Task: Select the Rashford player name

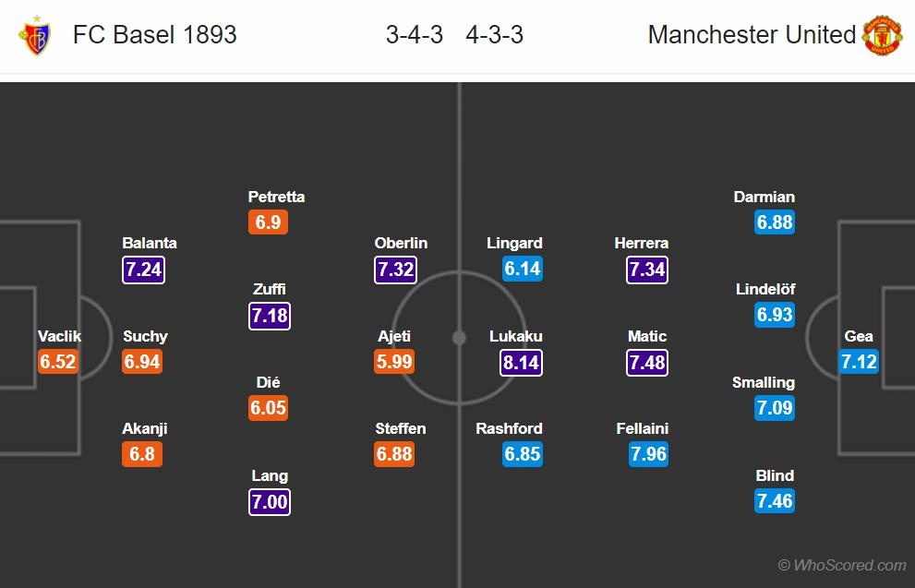Action: click(x=509, y=428)
